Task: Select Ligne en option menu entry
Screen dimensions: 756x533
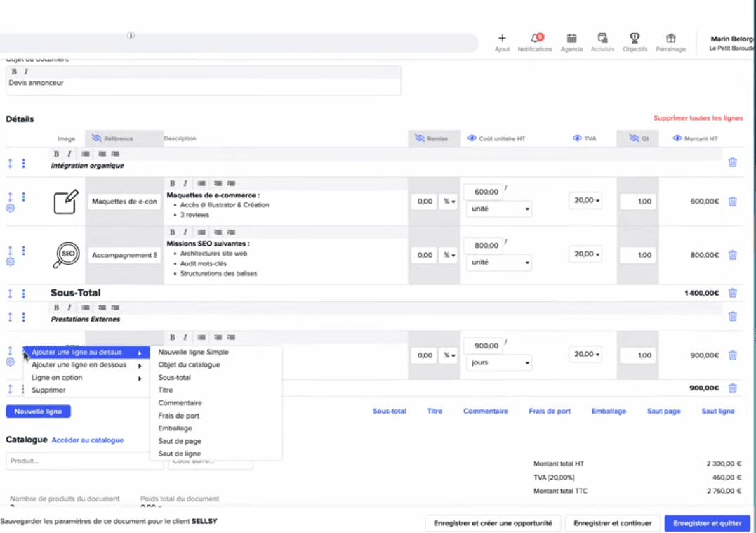Action: point(86,378)
